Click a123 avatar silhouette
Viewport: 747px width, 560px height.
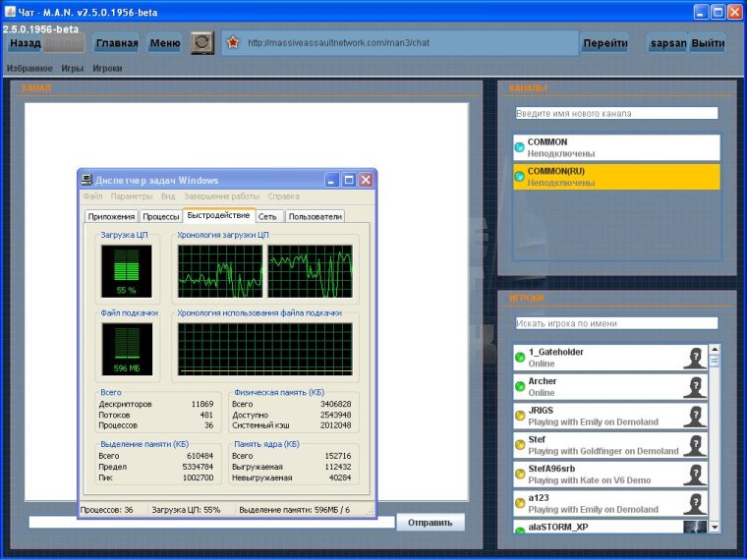tap(695, 504)
